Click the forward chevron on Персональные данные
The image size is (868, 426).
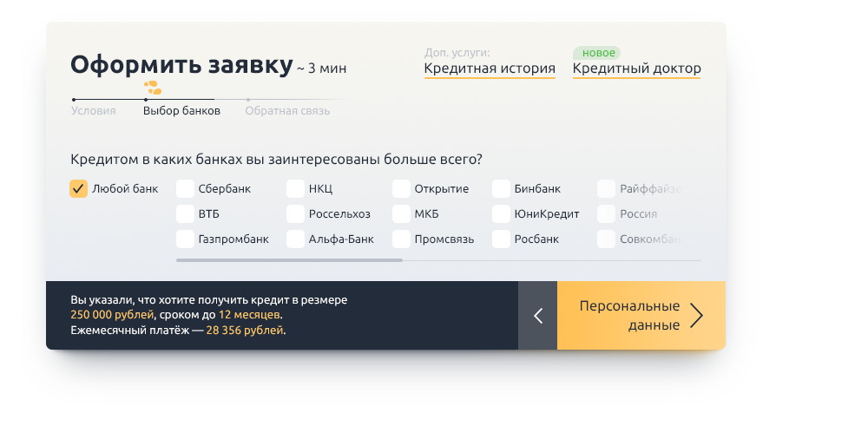tap(696, 315)
